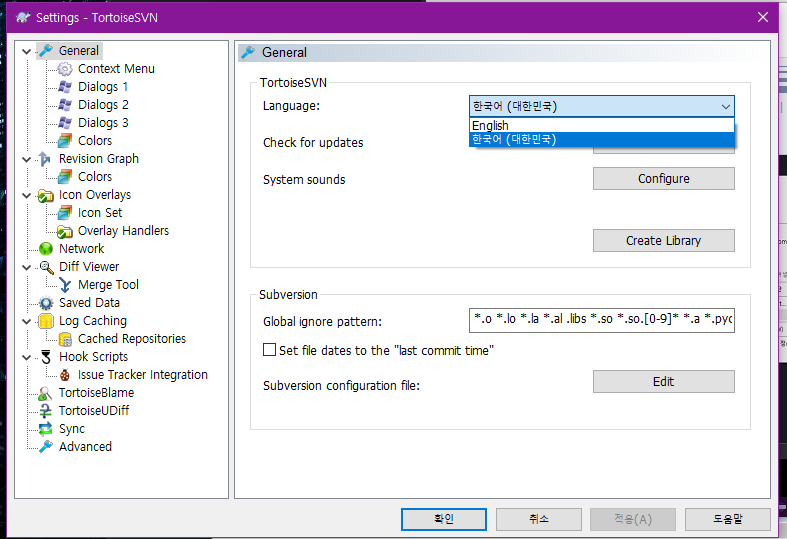The width and height of the screenshot is (787, 539).
Task: Select TortoiseUDiff in the tree
Action: [x=94, y=411]
